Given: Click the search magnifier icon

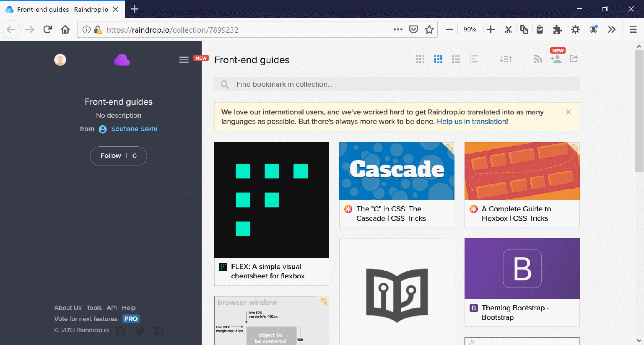Looking at the screenshot, I should 225,84.
